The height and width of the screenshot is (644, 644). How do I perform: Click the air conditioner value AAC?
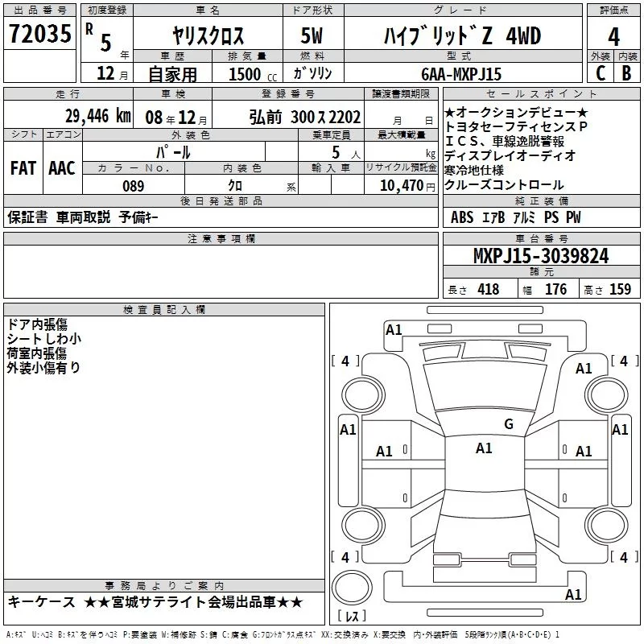tap(62, 168)
